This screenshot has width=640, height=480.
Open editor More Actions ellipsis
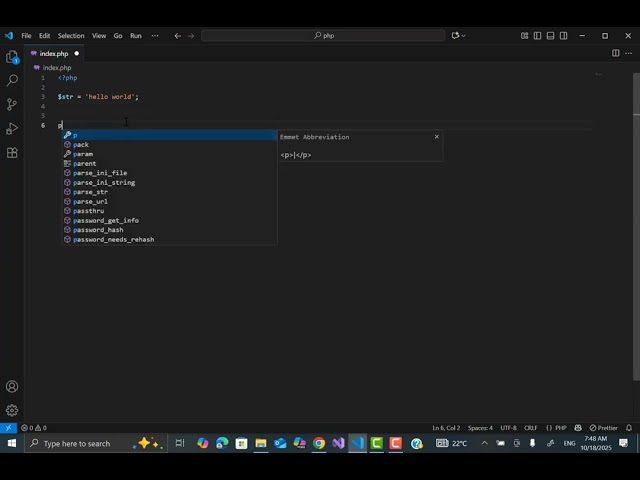[x=629, y=53]
